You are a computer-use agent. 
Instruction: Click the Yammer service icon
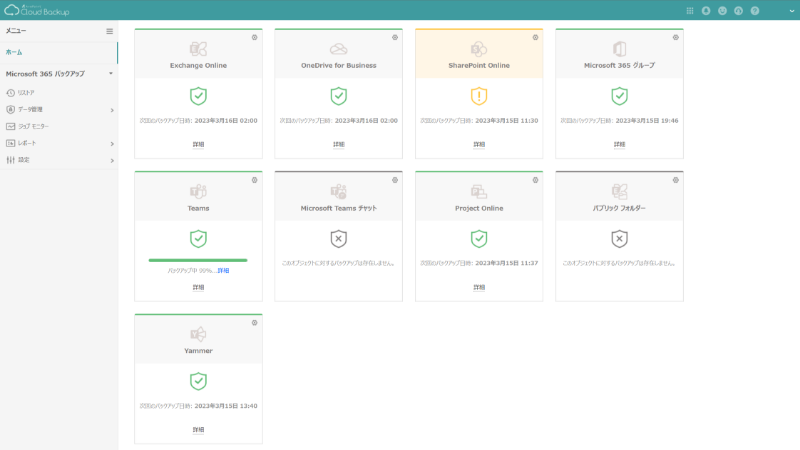pos(198,334)
